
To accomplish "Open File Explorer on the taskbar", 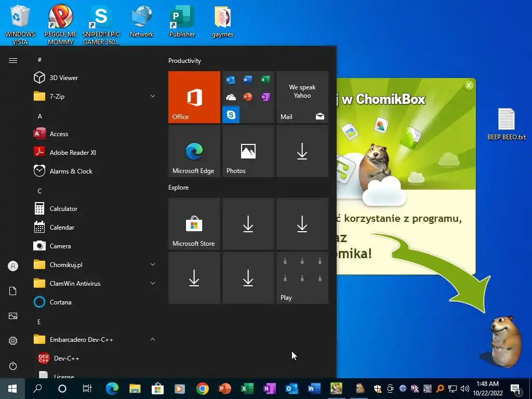I will point(135,389).
